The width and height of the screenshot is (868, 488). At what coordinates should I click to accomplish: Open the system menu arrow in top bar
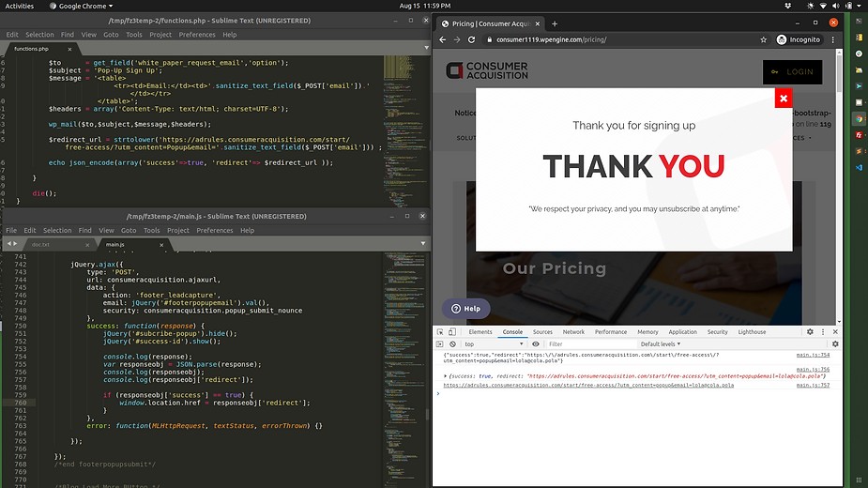tap(858, 6)
